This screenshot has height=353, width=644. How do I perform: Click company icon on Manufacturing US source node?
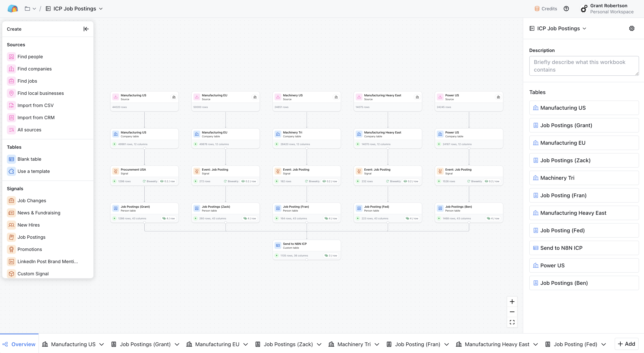[174, 97]
